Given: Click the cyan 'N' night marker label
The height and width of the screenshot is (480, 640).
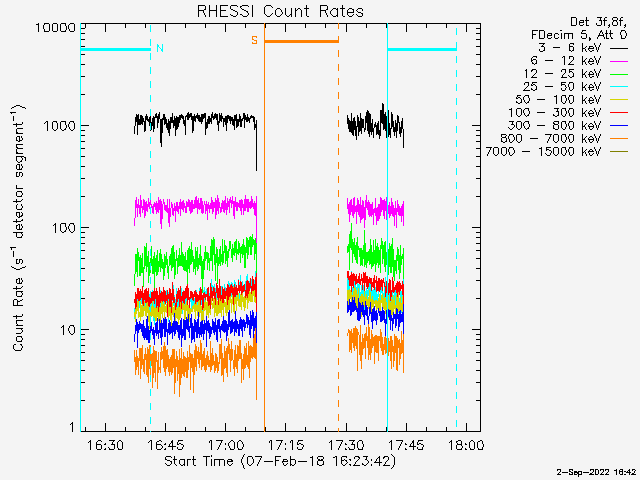Looking at the screenshot, I should pyautogui.click(x=160, y=48).
